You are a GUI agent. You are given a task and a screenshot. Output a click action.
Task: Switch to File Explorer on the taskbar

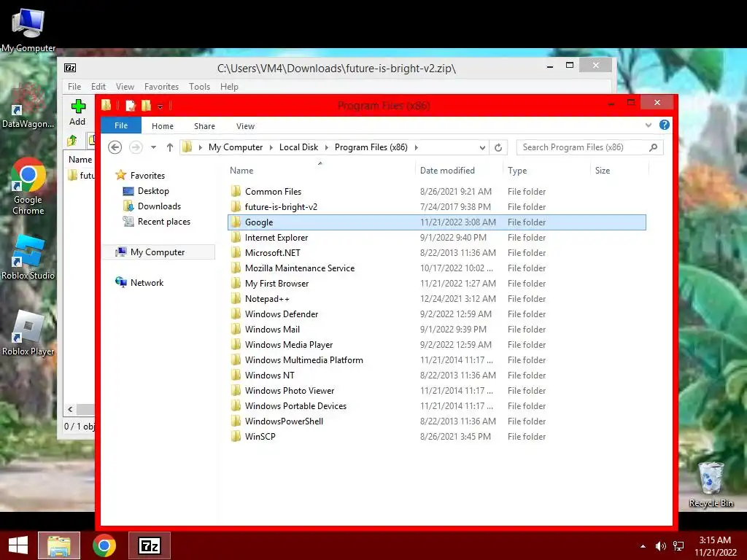pyautogui.click(x=59, y=545)
